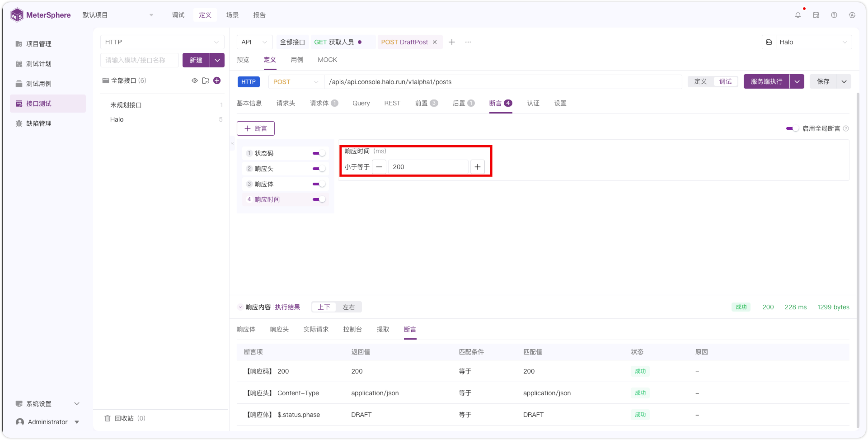Screen dimensions: 868x440
Task: Open the task center icon
Action: [x=816, y=15]
